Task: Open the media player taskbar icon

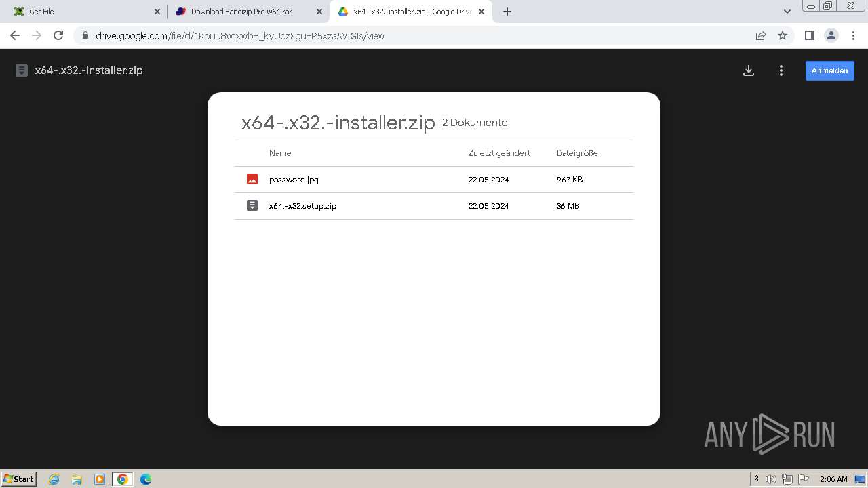Action: [x=100, y=479]
